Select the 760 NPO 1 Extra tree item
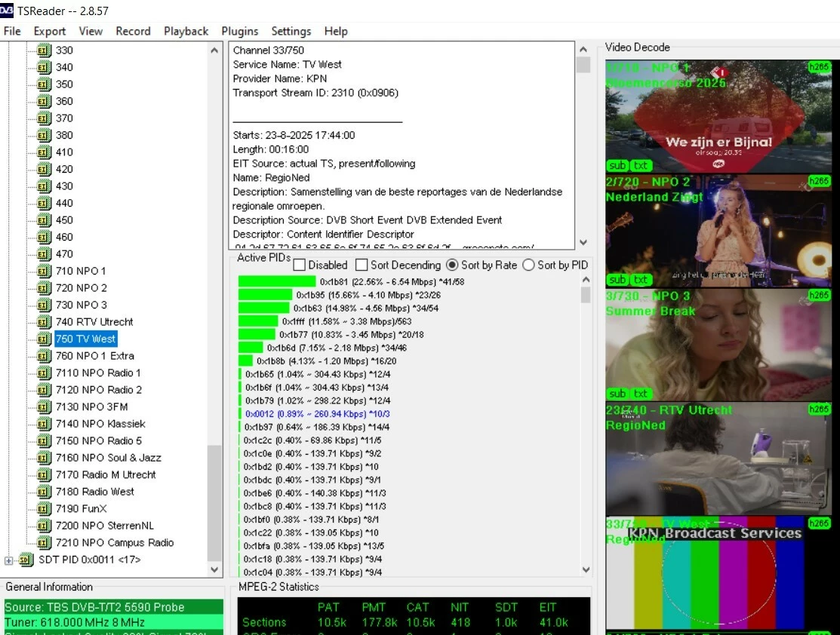The image size is (840, 635). pyautogui.click(x=95, y=356)
